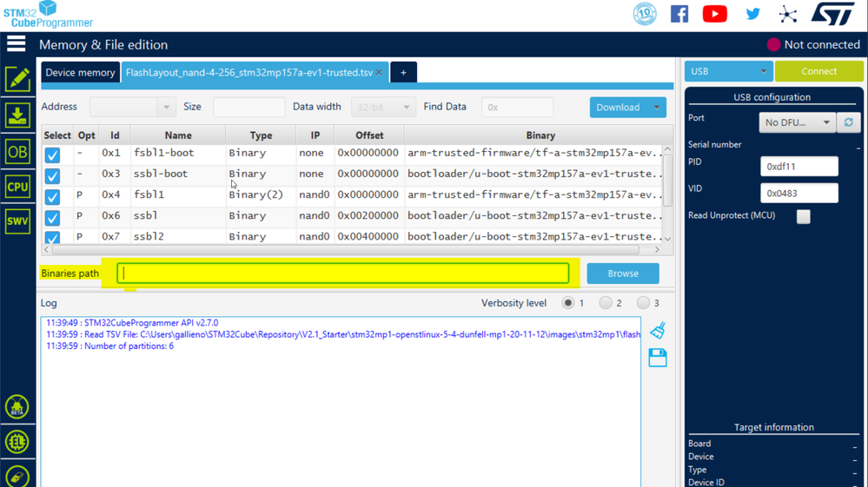Click Browse for binaries path

(623, 273)
